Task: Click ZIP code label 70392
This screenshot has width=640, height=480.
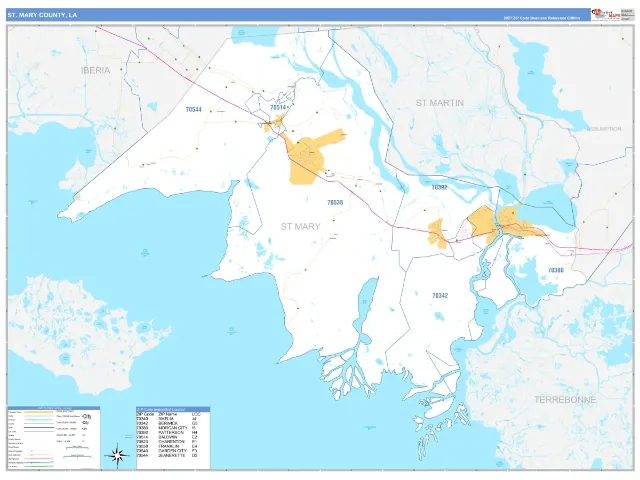Action: [439, 187]
